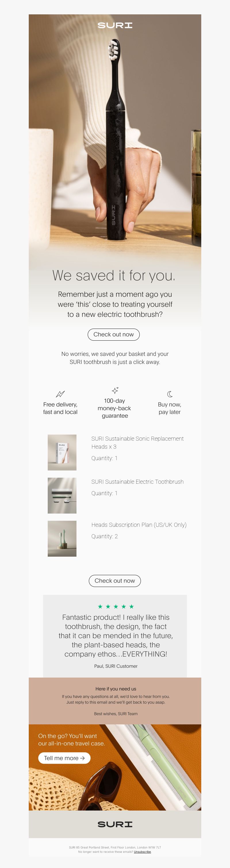
Task: Open the Heads Subscription Plan thumbnail
Action: coord(62,539)
